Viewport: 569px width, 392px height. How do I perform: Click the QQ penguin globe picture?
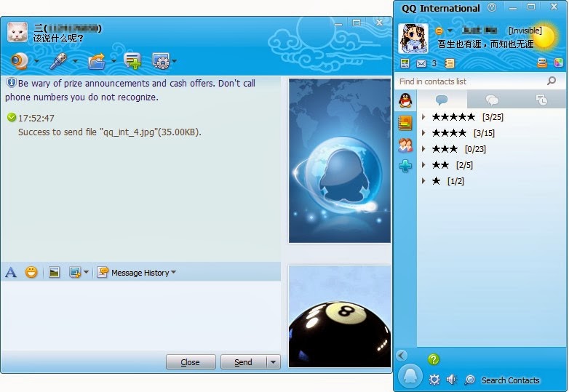tap(340, 161)
